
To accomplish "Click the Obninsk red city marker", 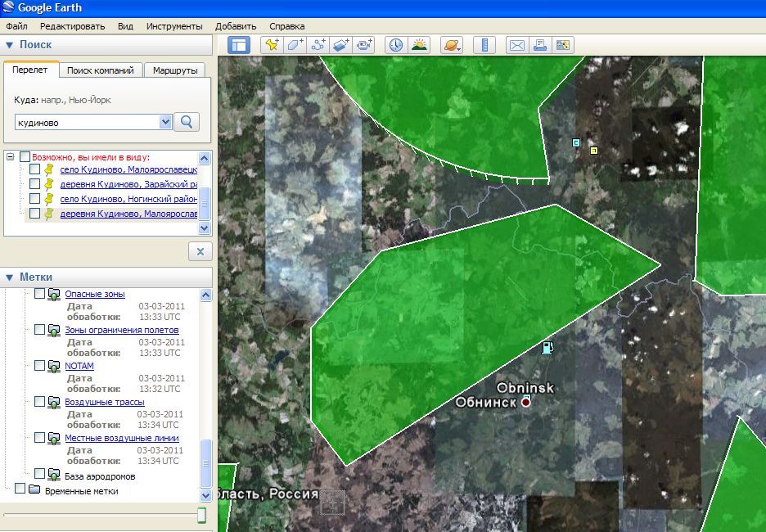I will 525,403.
